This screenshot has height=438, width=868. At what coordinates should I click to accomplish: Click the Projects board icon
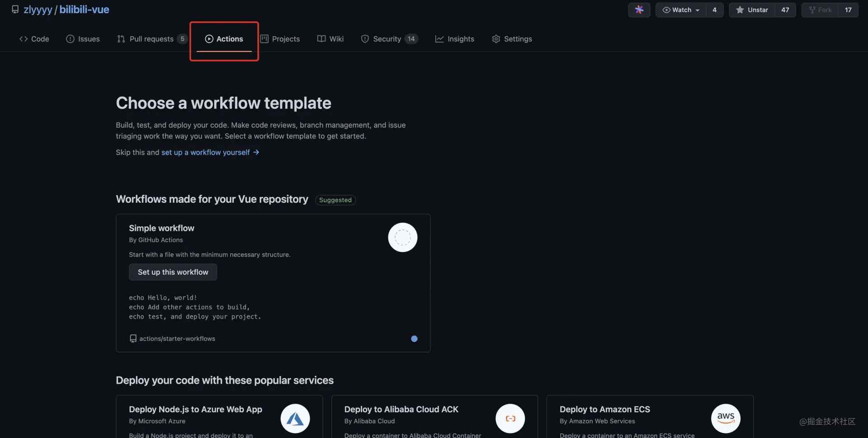click(x=264, y=39)
